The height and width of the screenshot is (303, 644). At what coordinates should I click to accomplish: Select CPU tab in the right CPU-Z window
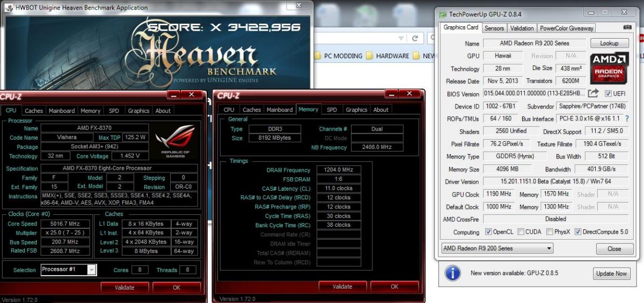[229, 110]
